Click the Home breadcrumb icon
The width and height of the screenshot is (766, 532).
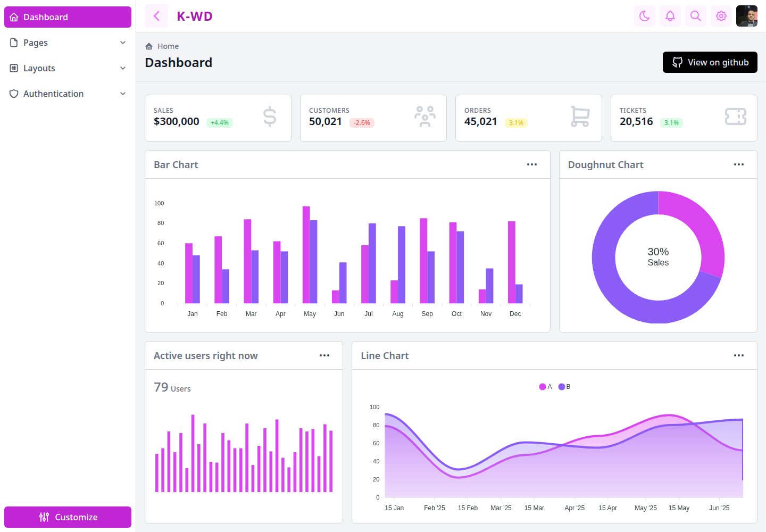click(149, 46)
